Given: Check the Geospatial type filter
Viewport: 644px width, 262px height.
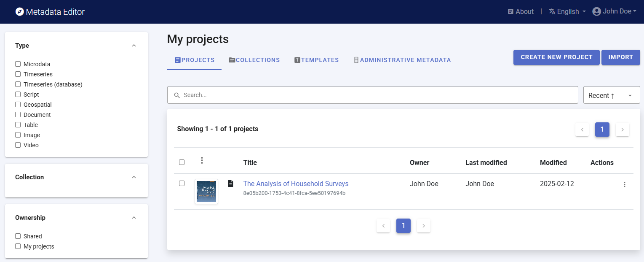Looking at the screenshot, I should [x=18, y=105].
